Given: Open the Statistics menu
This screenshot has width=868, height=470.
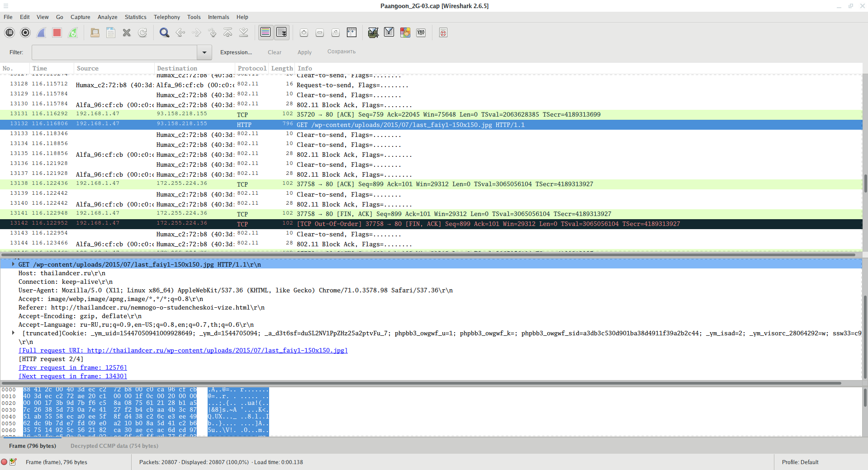Looking at the screenshot, I should pos(135,17).
